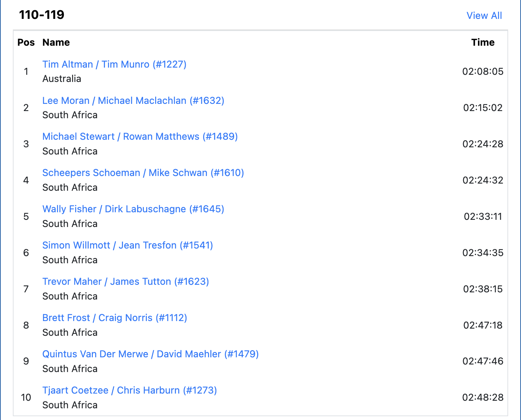Image resolution: width=521 pixels, height=420 pixels.
Task: Click the Time column header
Action: 483,42
